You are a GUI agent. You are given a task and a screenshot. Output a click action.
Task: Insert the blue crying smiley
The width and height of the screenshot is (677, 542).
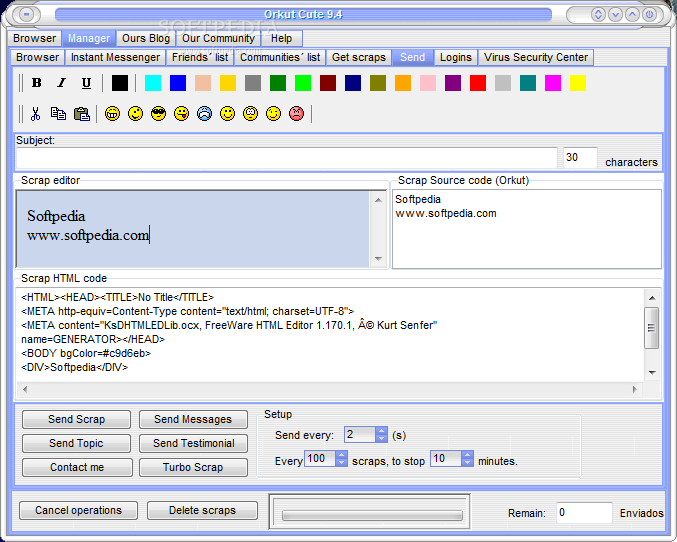click(x=205, y=114)
